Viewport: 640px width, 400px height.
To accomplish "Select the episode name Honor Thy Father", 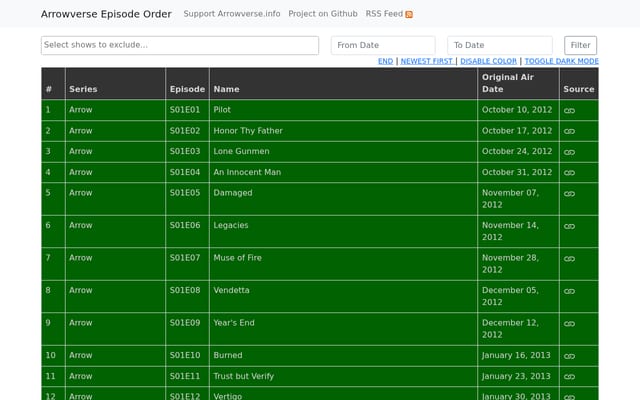I will pyautogui.click(x=248, y=131).
